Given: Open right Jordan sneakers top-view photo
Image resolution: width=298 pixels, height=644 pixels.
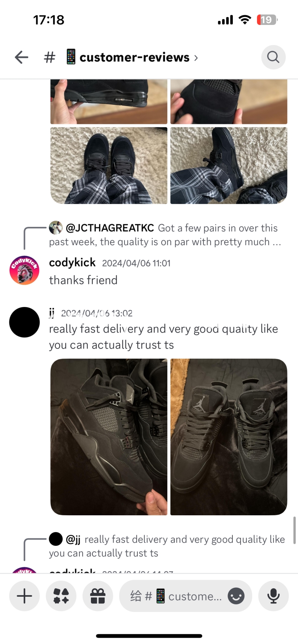Looking at the screenshot, I should click(229, 437).
